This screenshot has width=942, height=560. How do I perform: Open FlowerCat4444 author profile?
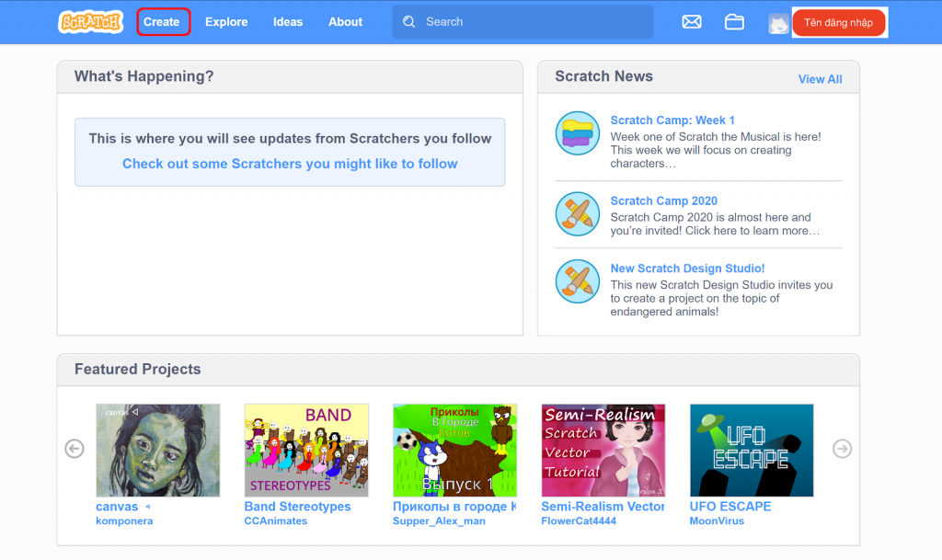579,521
